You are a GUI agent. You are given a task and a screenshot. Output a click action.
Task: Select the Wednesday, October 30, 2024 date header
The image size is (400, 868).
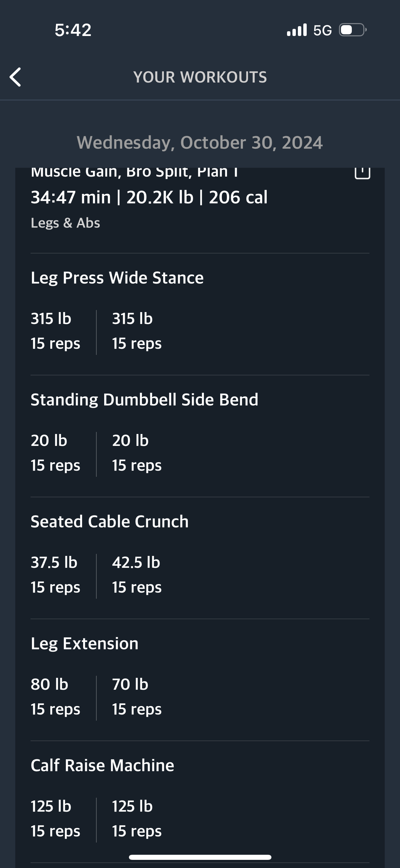point(200,143)
